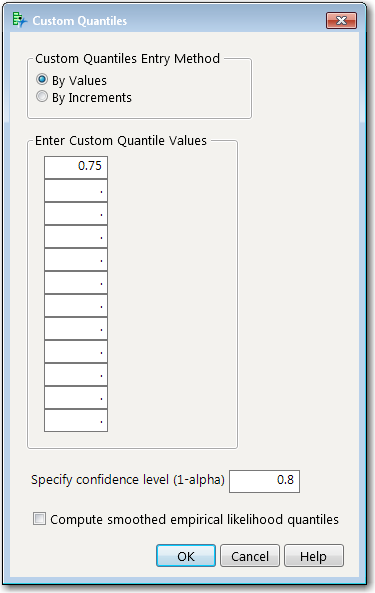375x593 pixels.
Task: Enable Compute smoothed empirical likelihood quantiles
Action: click(x=39, y=518)
